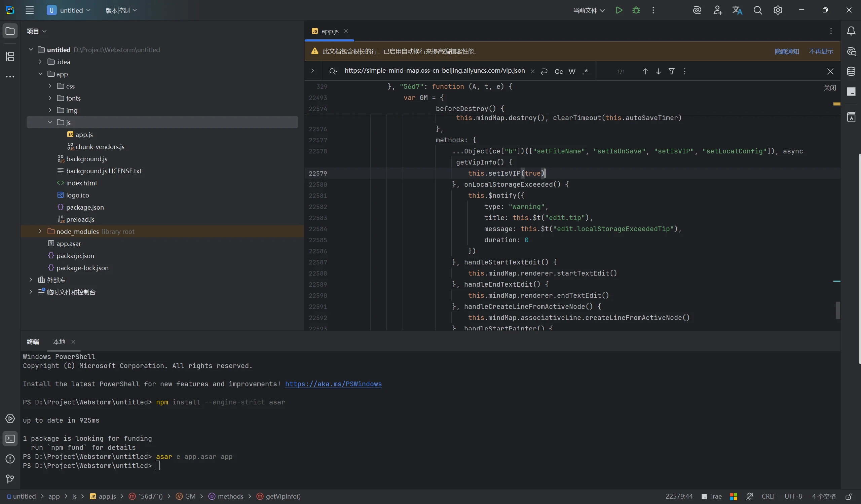Click the editor vertical scrollbar thumb
The image size is (861, 504).
838,310
